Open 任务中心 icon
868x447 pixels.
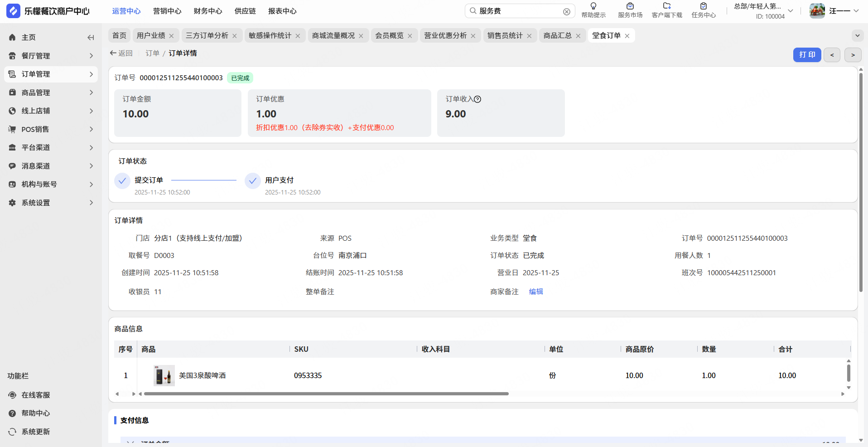click(704, 6)
